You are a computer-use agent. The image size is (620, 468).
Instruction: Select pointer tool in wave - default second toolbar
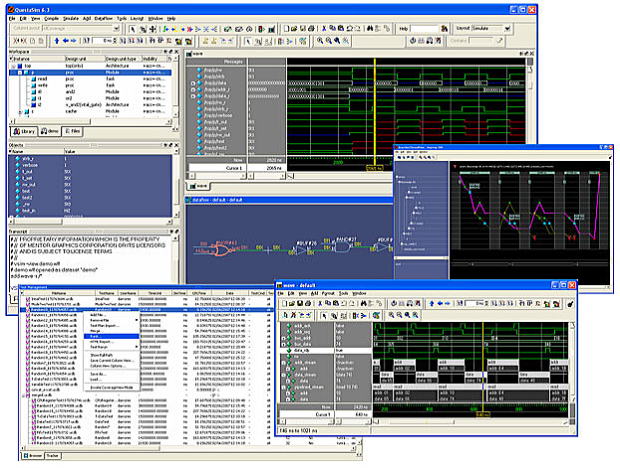point(324,315)
